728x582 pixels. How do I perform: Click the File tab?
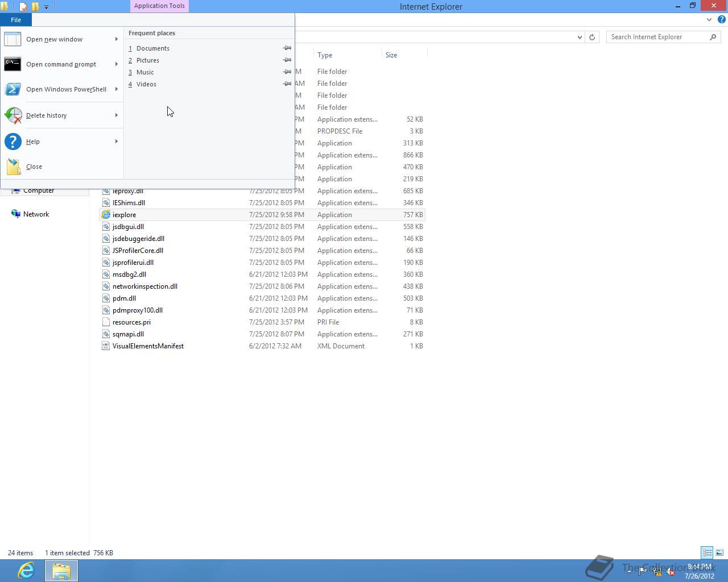click(16, 20)
